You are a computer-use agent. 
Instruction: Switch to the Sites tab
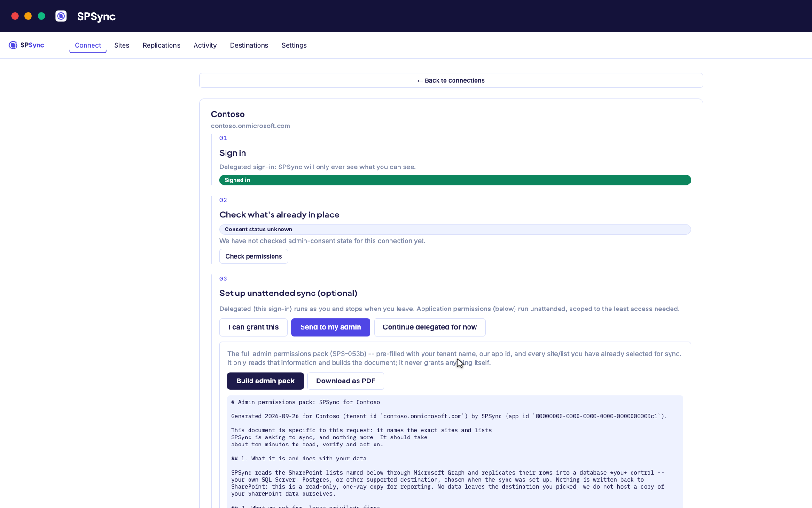click(122, 45)
